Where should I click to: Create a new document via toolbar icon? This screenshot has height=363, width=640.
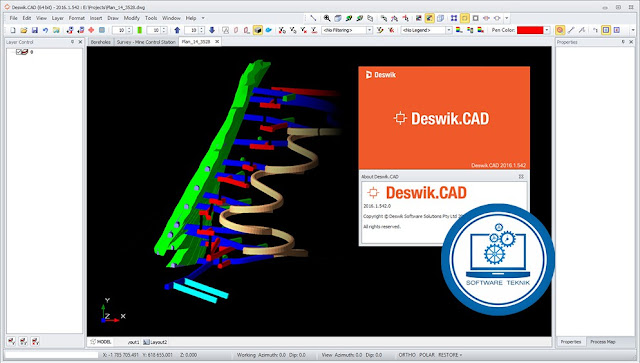click(13, 30)
